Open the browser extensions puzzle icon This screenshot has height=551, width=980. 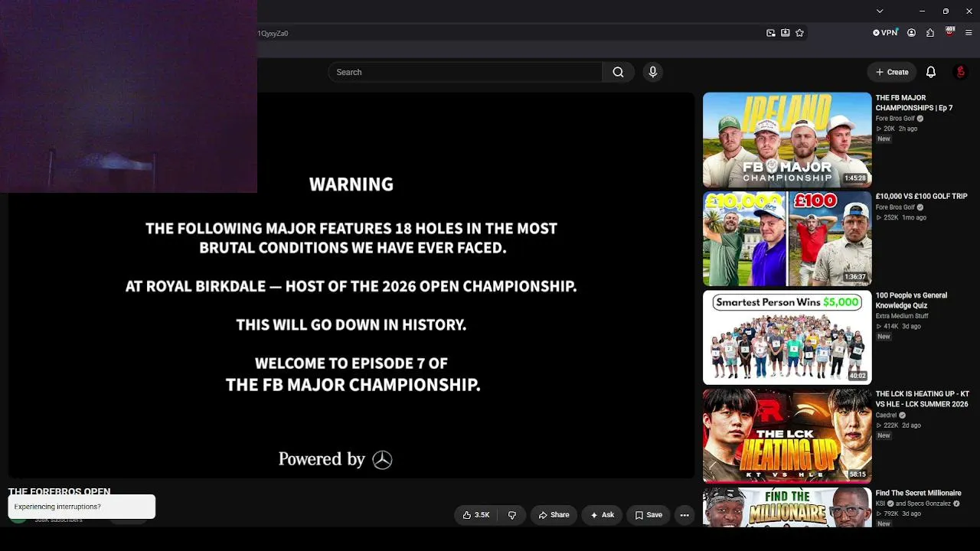pyautogui.click(x=930, y=33)
